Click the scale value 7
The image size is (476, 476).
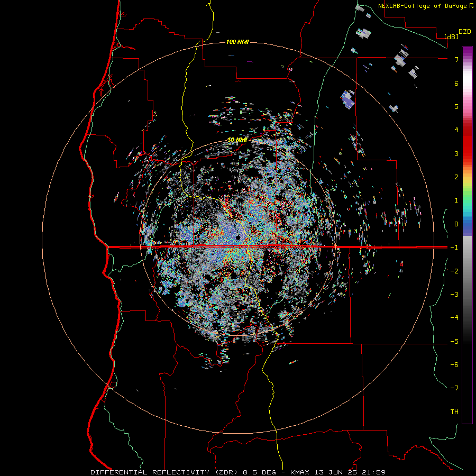[456, 59]
